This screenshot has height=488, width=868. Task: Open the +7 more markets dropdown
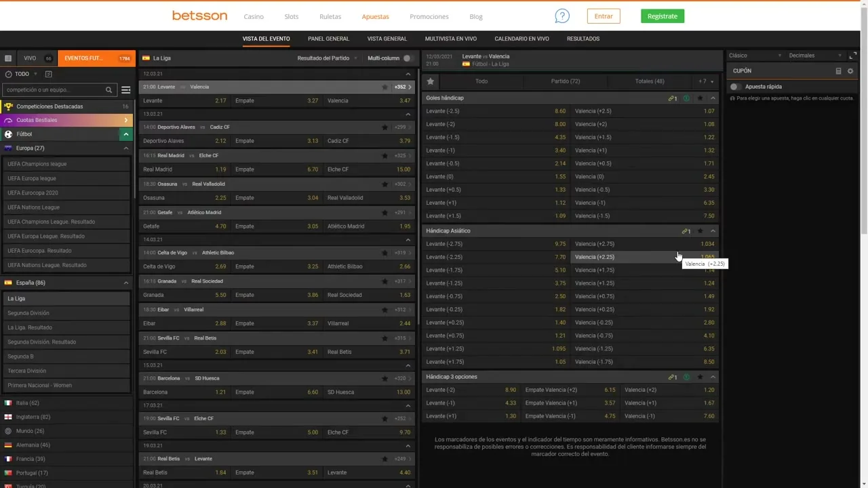click(706, 81)
